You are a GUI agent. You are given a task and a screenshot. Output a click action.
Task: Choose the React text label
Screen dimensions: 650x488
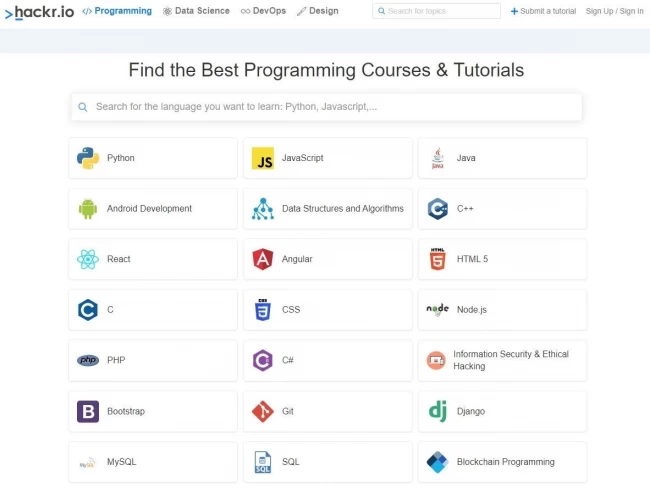(x=119, y=259)
